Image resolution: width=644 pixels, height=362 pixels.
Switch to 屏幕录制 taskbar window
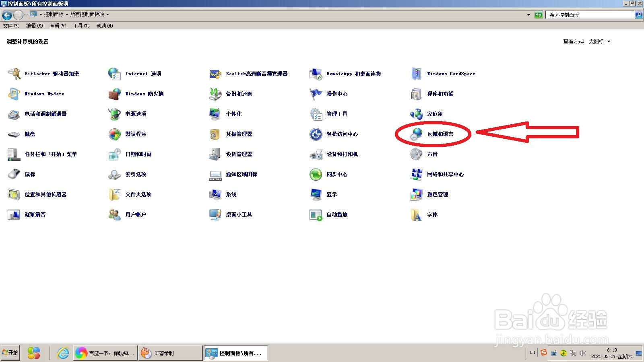(x=170, y=353)
